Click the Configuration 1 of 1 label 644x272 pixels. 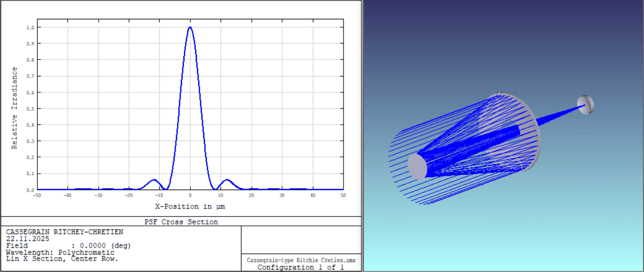point(301,267)
